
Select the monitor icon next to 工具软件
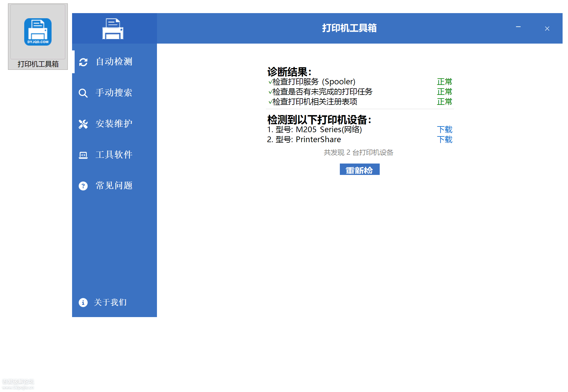83,155
